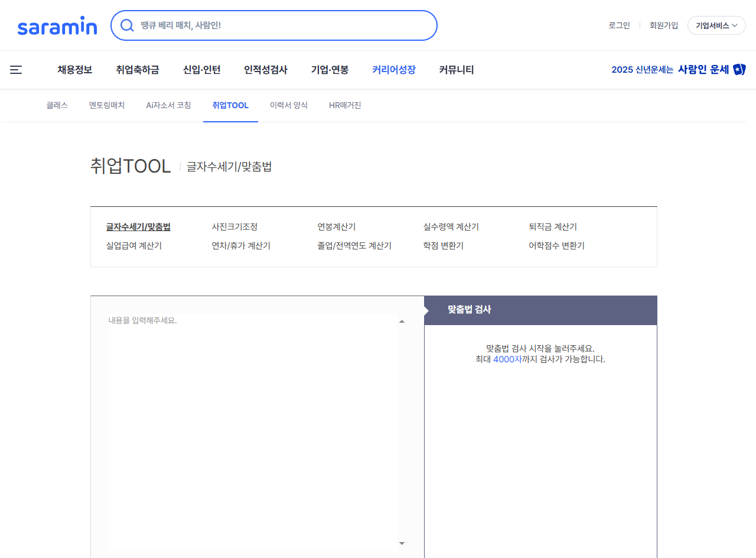Click the textarea scroll-up arrow
This screenshot has width=756, height=558.
pos(402,320)
